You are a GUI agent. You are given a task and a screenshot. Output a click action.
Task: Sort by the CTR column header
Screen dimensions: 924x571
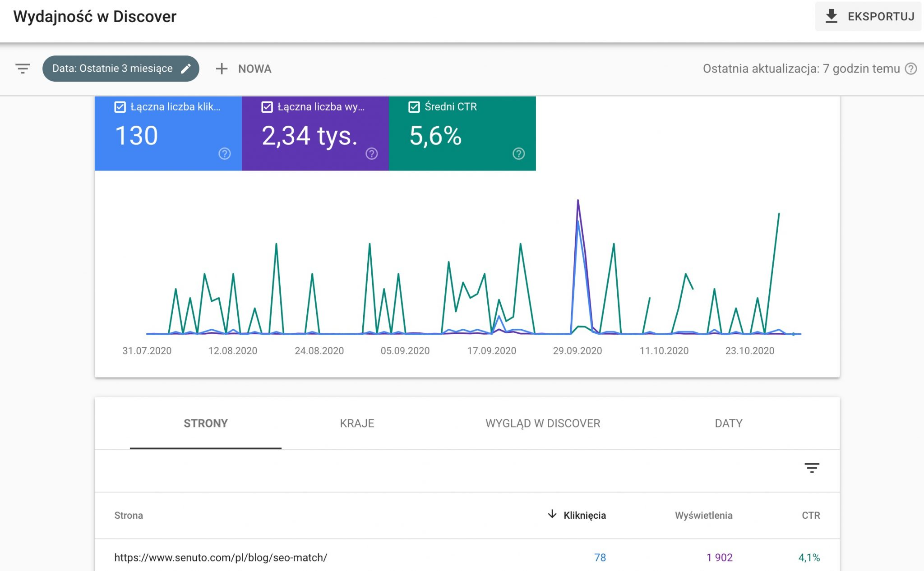pyautogui.click(x=811, y=516)
